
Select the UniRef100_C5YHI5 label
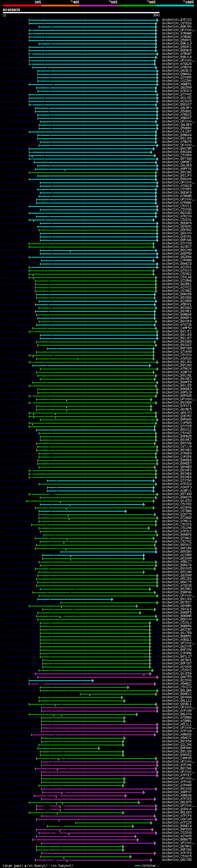pos(177,857)
